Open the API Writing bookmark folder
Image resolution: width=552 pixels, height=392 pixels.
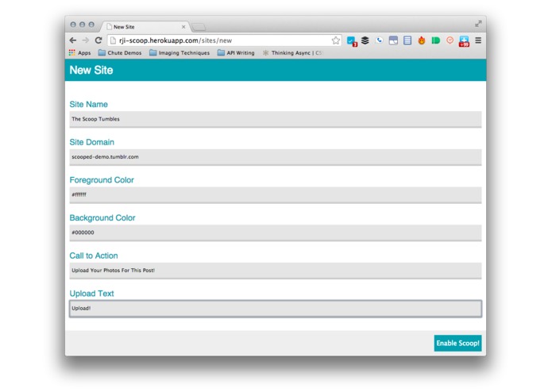[x=236, y=52]
